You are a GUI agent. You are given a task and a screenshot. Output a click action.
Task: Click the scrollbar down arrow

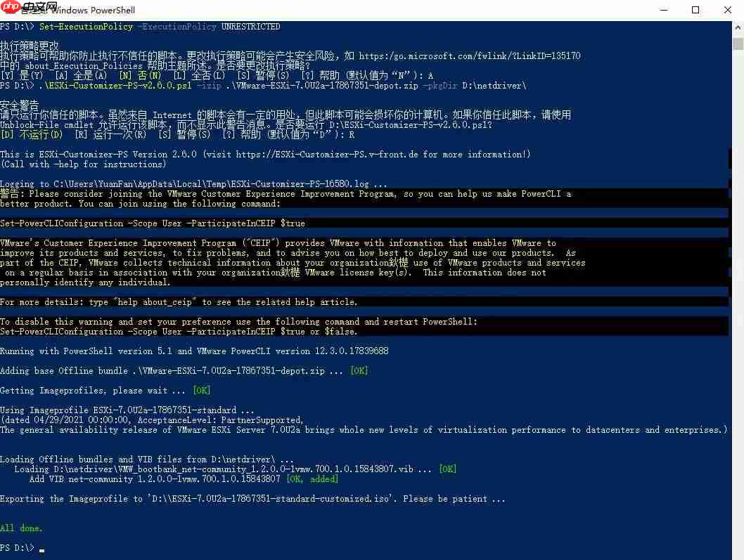coord(738,554)
